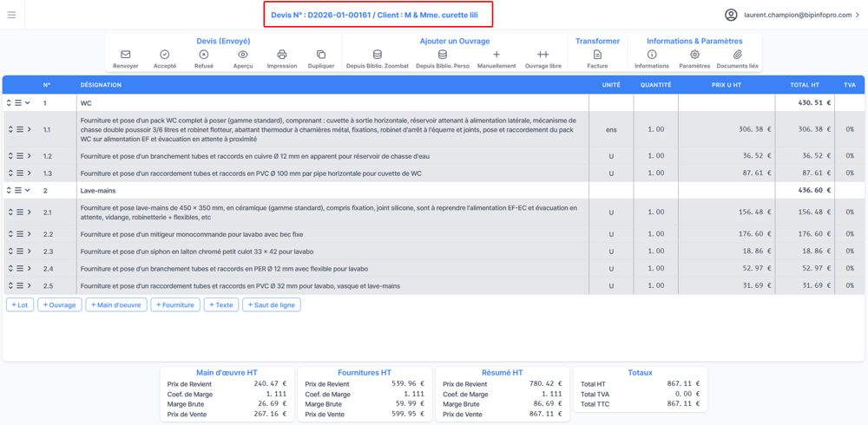Click the TVA column header
Viewport: 868px width, 425px height.
(849, 85)
